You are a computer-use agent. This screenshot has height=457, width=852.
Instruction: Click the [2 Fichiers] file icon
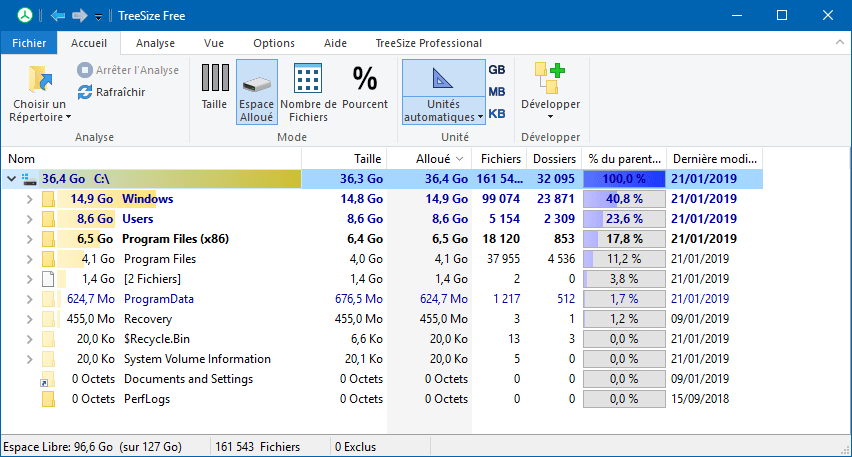48,279
